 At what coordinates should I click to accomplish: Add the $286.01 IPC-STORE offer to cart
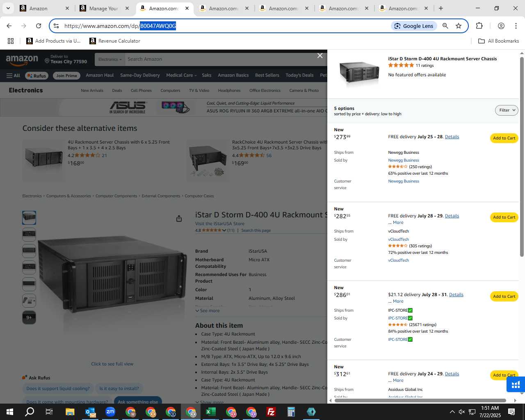[x=504, y=297]
